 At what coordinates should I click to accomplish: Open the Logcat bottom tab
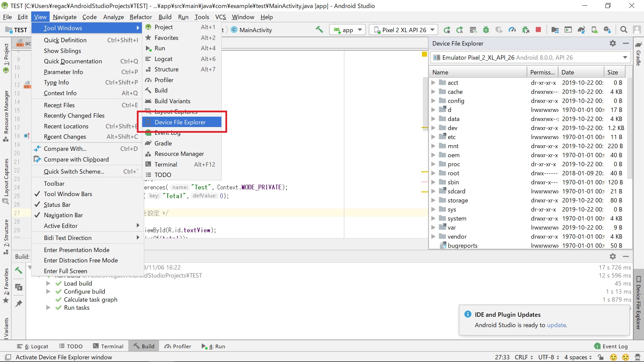point(33,347)
